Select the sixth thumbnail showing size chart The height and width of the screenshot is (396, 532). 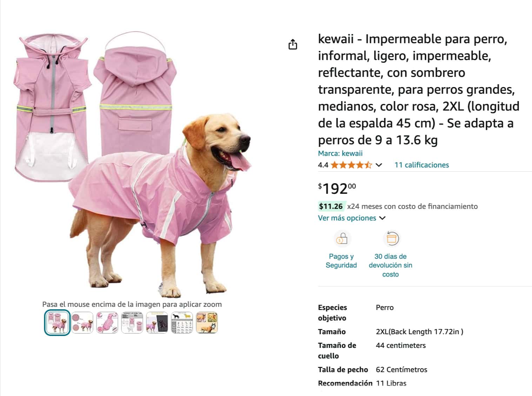pos(182,323)
